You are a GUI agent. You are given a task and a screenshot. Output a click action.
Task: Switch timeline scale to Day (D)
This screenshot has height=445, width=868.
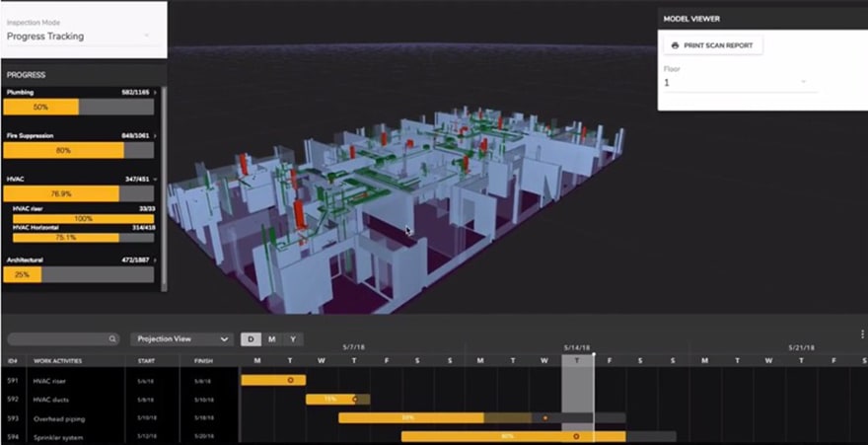tap(251, 339)
